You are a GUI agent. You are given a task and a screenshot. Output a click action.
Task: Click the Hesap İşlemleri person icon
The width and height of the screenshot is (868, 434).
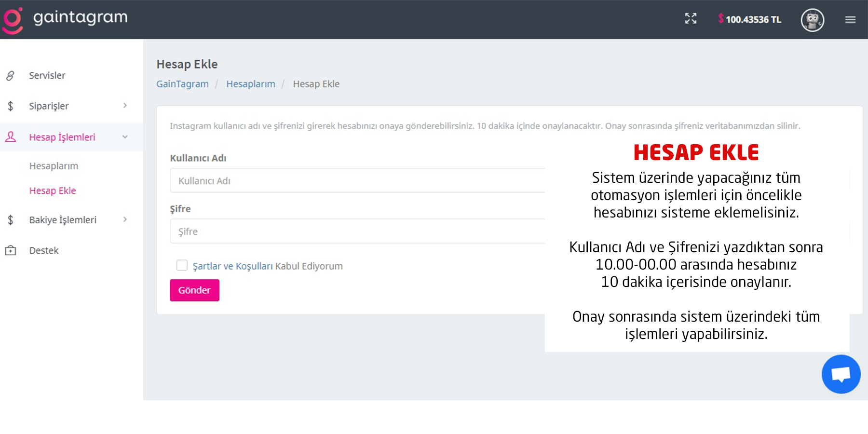click(x=11, y=137)
